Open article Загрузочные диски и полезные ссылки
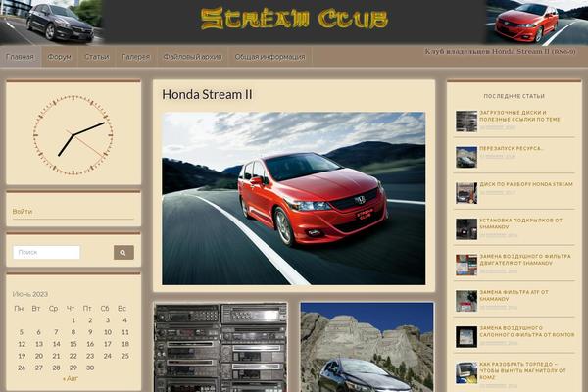This screenshot has height=392, width=588. [519, 116]
